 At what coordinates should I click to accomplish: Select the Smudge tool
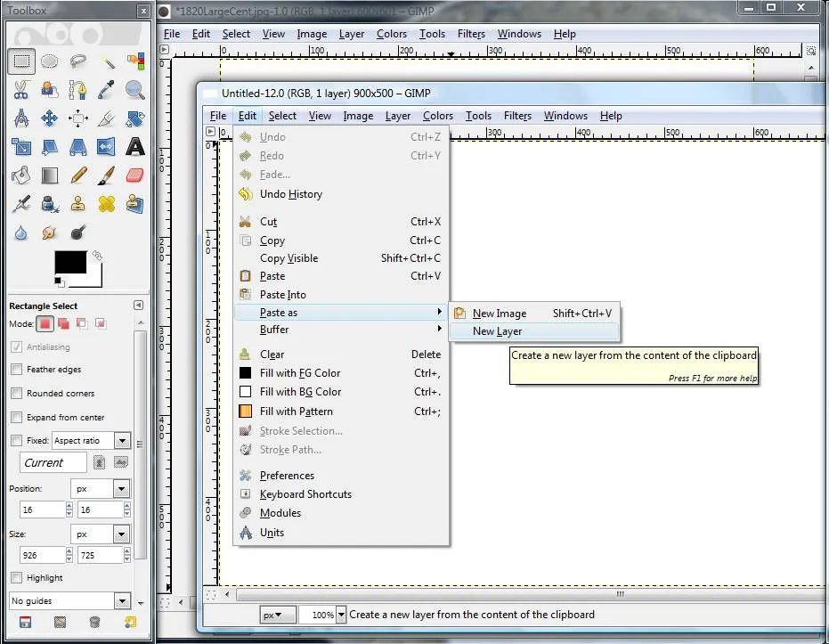50,232
